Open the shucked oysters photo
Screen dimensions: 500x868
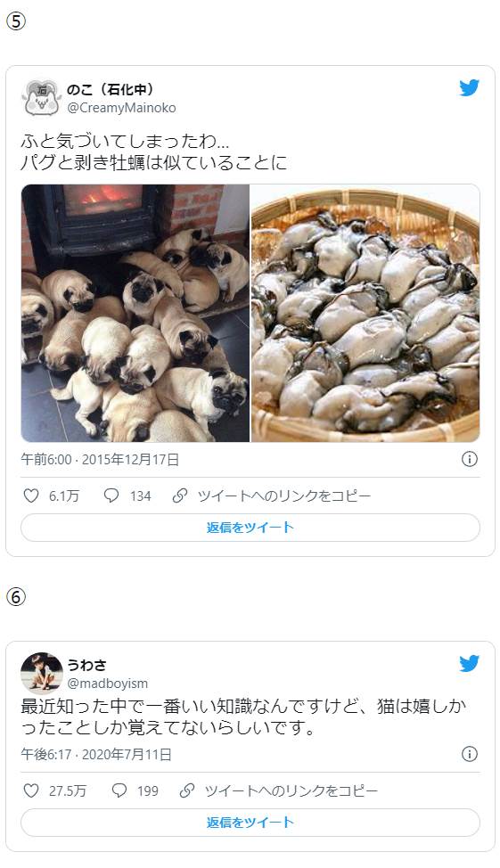coord(365,314)
